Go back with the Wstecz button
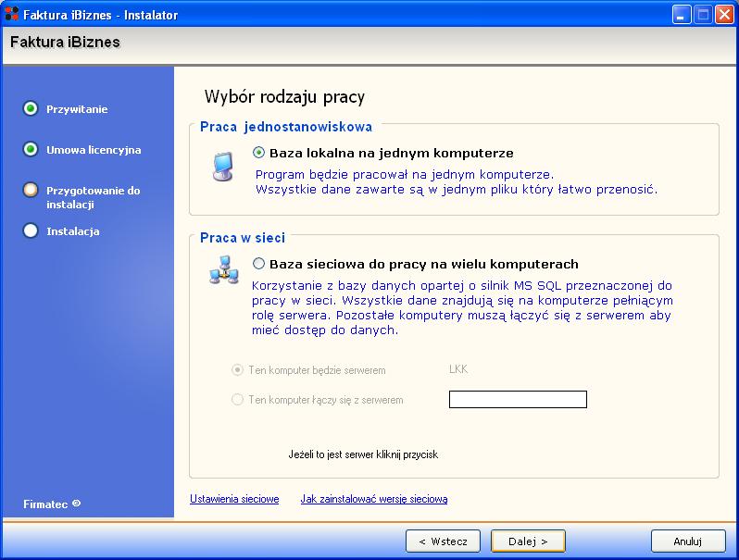Image resolution: width=739 pixels, height=560 pixels. click(x=443, y=541)
